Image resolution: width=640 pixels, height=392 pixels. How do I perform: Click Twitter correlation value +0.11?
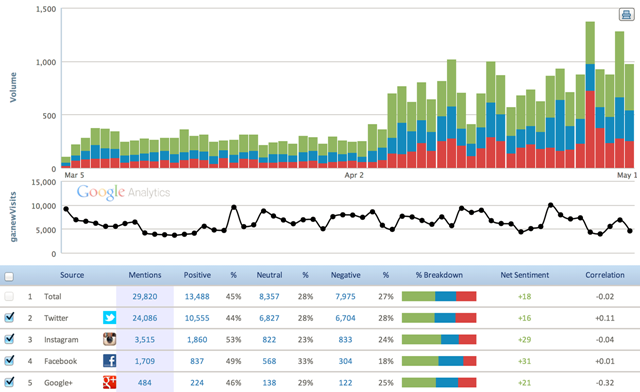click(x=605, y=318)
